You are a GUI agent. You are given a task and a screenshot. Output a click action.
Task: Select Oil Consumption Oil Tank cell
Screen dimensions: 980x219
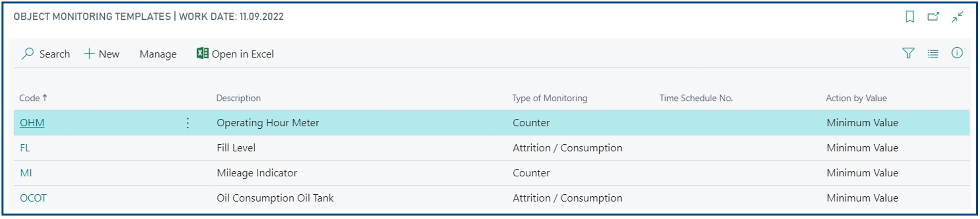tap(275, 198)
